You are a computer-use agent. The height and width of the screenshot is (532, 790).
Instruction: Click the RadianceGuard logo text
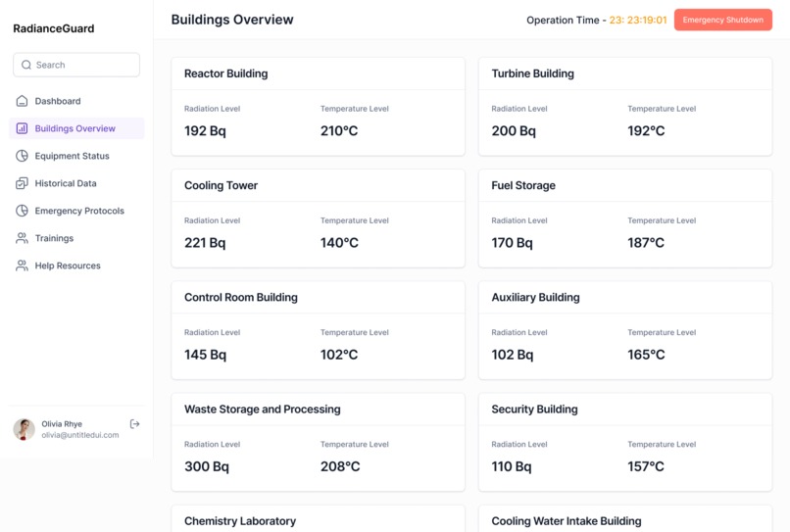[54, 28]
